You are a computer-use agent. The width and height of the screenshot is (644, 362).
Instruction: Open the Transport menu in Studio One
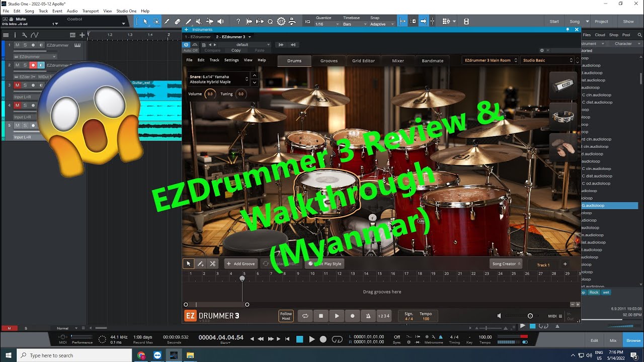[x=91, y=11]
